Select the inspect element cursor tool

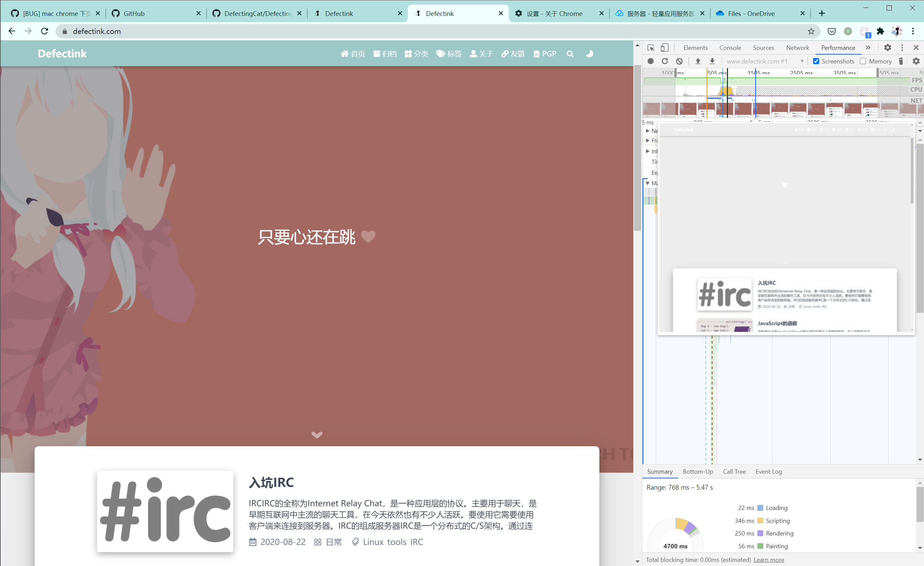click(651, 48)
